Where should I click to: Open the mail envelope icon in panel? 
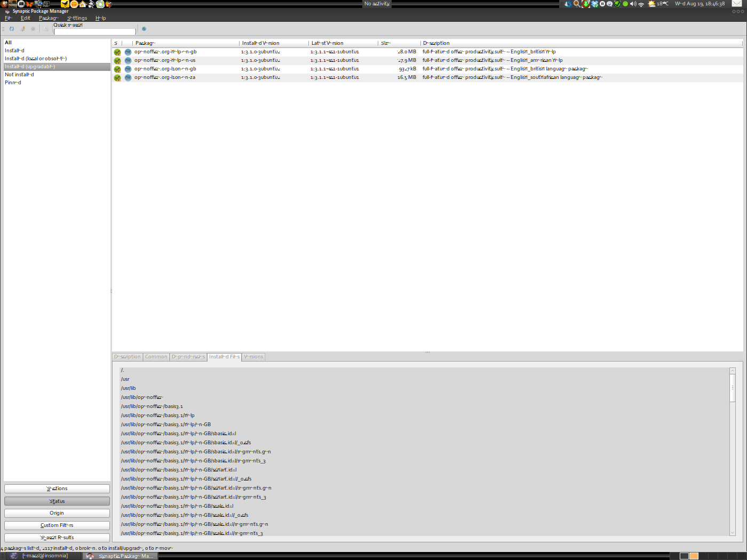(x=737, y=4)
